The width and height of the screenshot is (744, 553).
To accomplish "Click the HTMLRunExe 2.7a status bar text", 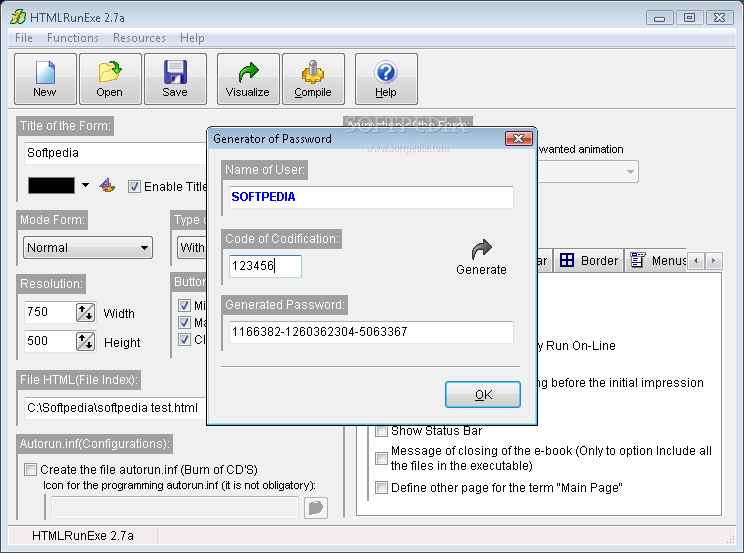I will pos(83,536).
